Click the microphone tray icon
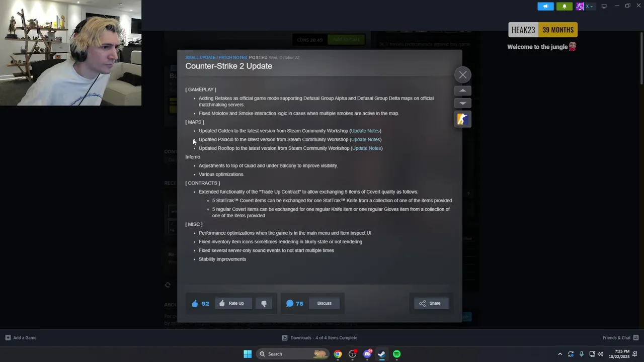The image size is (644, 362). 581,354
